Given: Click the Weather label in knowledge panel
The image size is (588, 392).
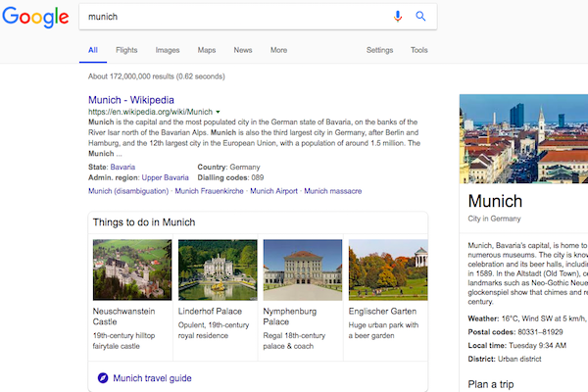Looking at the screenshot, I should tap(483, 318).
